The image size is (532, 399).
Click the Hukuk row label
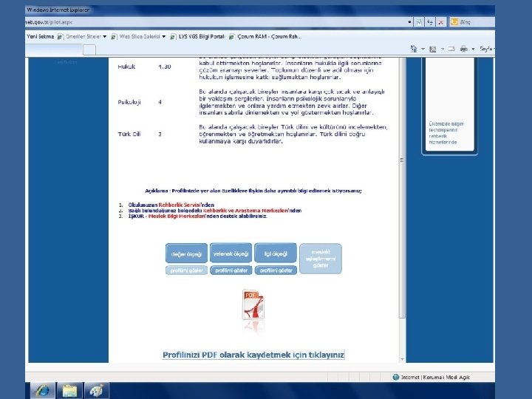126,66
